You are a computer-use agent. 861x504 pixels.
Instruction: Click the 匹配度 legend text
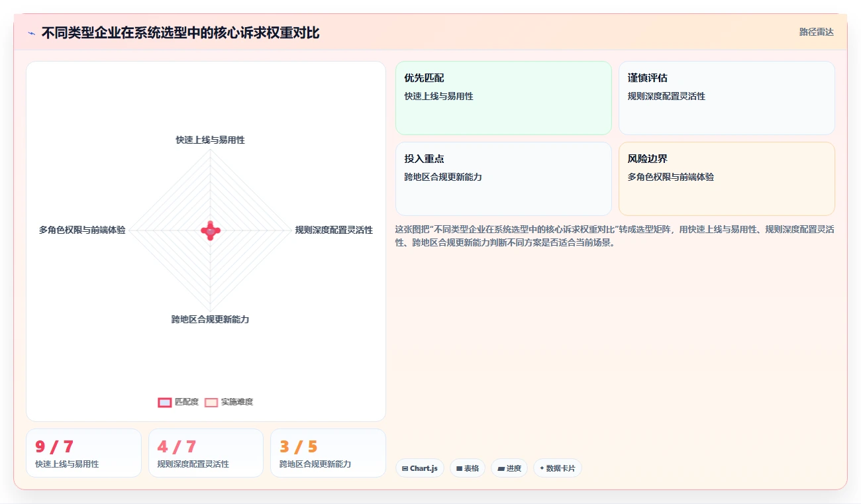tap(187, 402)
